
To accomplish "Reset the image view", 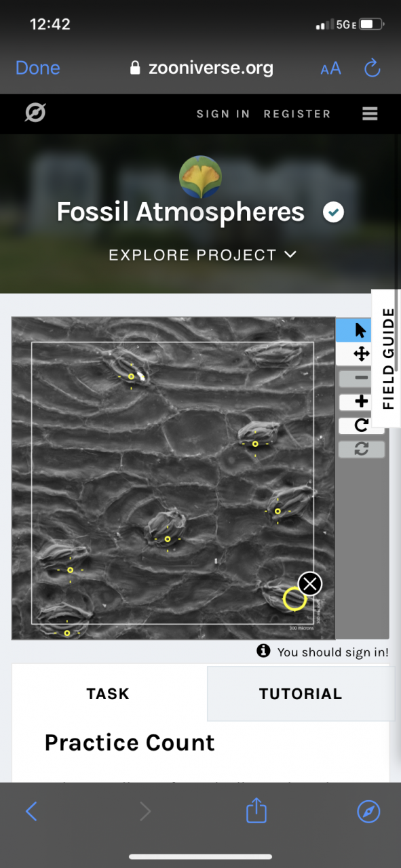I will pos(361,449).
